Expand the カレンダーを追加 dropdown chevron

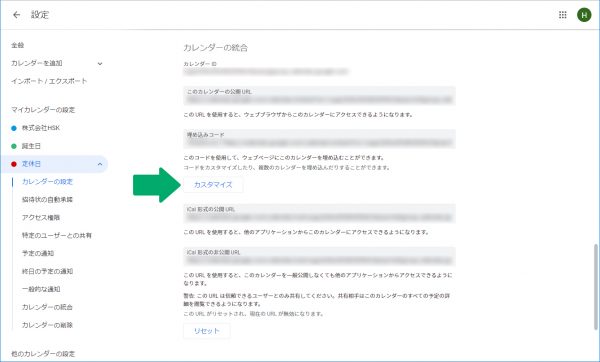click(x=100, y=64)
